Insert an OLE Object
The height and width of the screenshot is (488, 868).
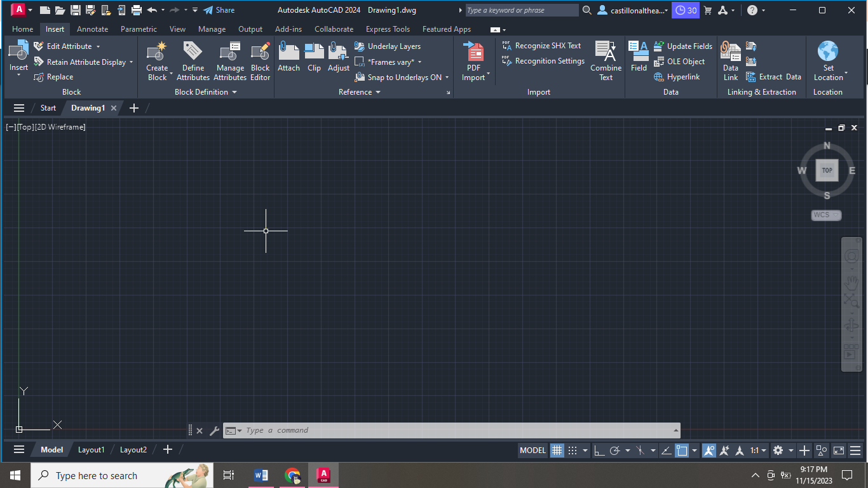tap(679, 62)
